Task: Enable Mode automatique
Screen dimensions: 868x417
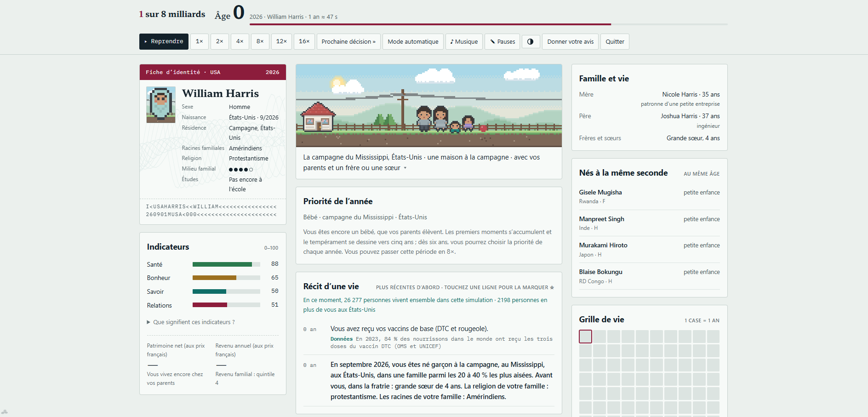Action: point(413,41)
